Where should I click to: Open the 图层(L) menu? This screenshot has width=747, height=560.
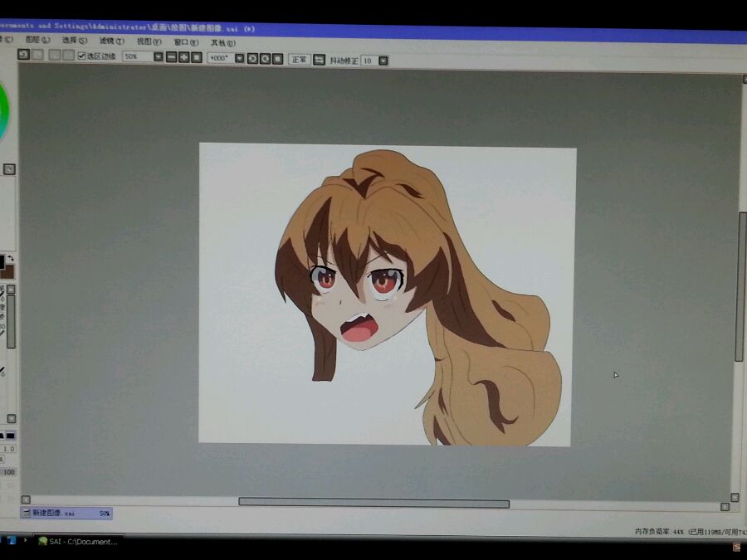37,40
